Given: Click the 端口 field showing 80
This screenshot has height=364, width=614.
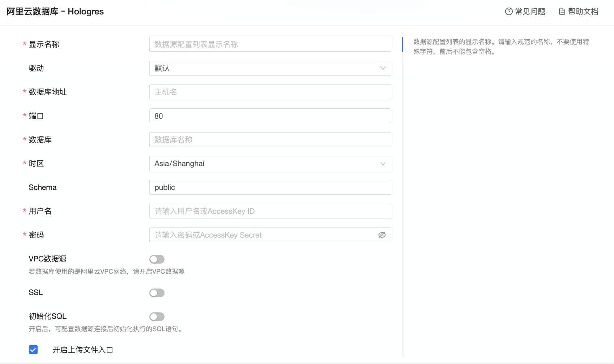Looking at the screenshot, I should coord(270,116).
